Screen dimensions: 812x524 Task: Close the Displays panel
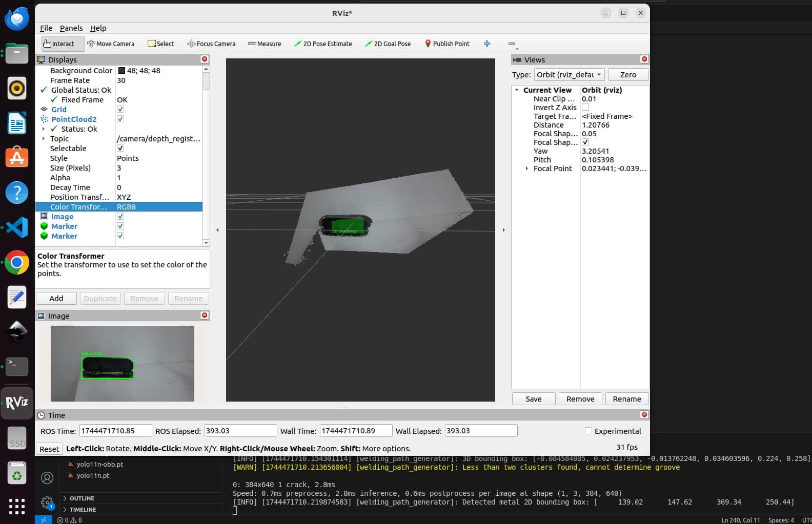tap(205, 59)
